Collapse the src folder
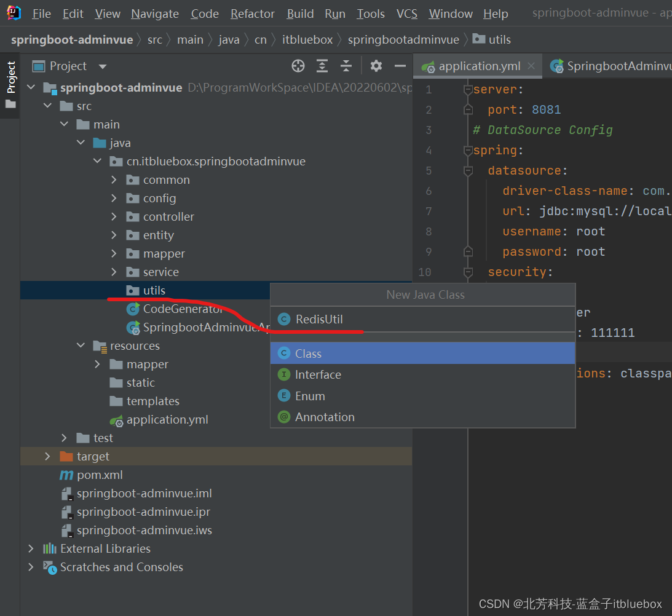 pyautogui.click(x=47, y=106)
